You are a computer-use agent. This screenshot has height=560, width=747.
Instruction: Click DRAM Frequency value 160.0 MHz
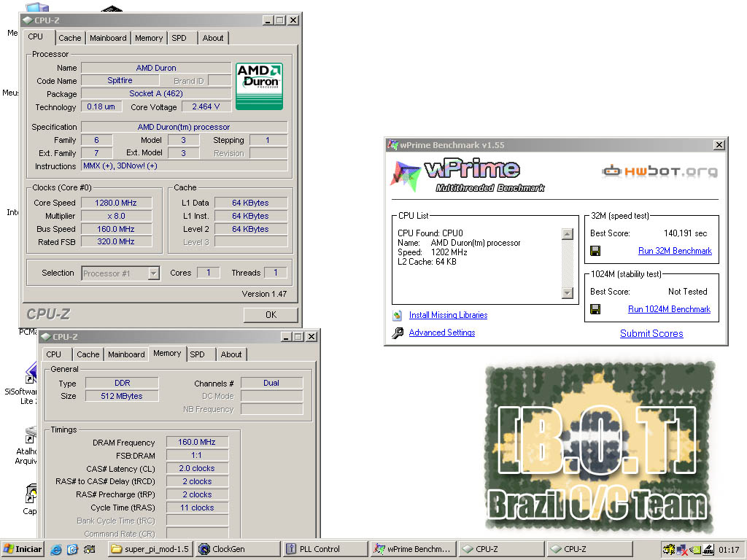pos(197,442)
